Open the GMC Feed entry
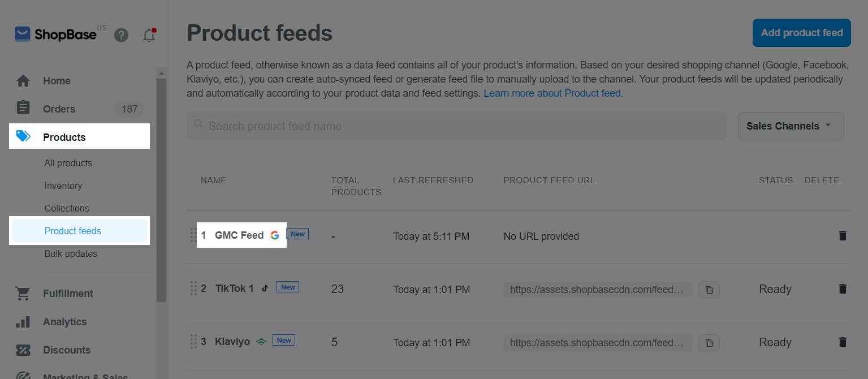The width and height of the screenshot is (868, 379). coord(239,235)
